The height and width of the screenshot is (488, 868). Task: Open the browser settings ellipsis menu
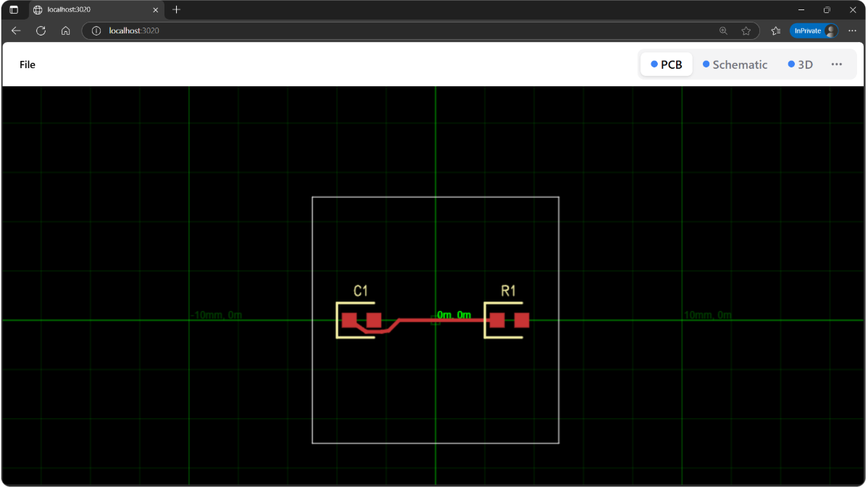pos(852,30)
